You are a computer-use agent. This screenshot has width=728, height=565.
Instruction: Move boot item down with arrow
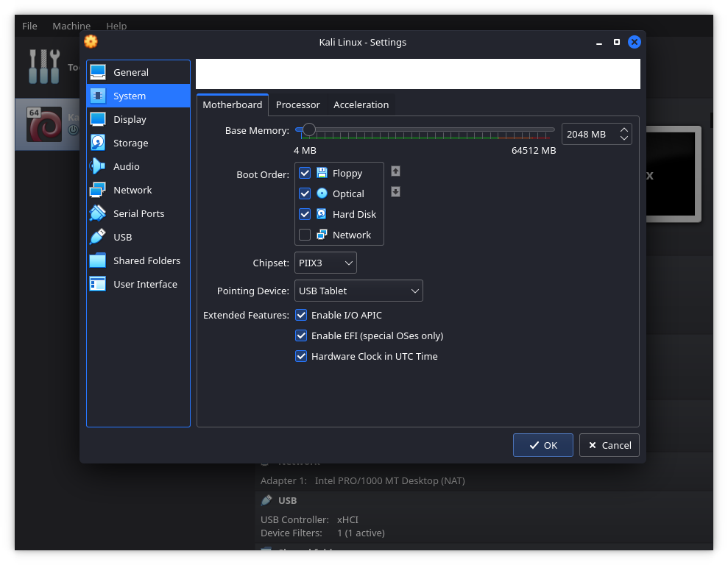point(395,192)
